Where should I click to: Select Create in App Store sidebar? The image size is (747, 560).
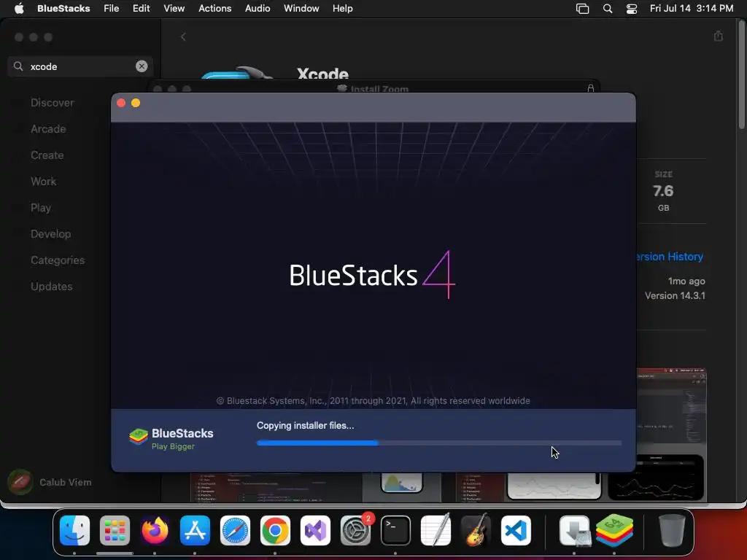(47, 155)
